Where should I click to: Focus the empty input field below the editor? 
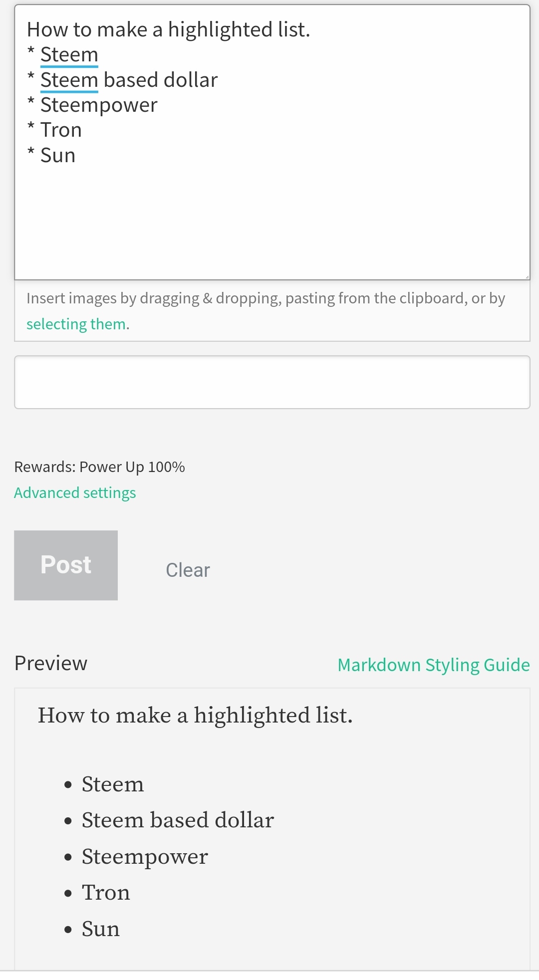pos(272,382)
